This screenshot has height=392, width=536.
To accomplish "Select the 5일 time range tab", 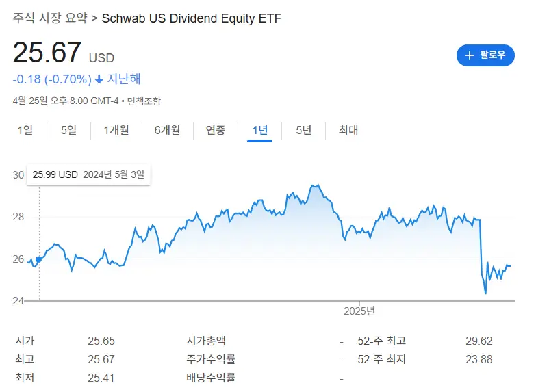I will (68, 130).
